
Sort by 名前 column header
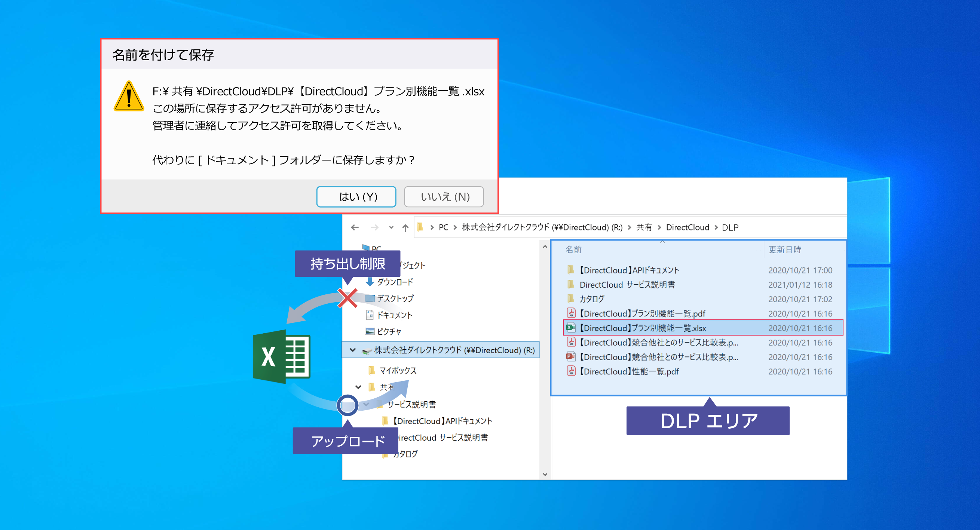(573, 249)
